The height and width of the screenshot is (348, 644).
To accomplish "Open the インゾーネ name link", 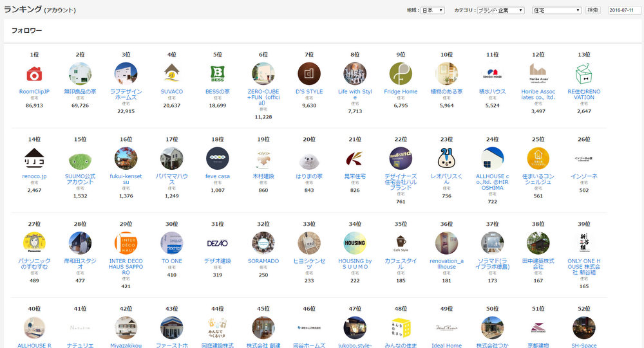I will (584, 176).
